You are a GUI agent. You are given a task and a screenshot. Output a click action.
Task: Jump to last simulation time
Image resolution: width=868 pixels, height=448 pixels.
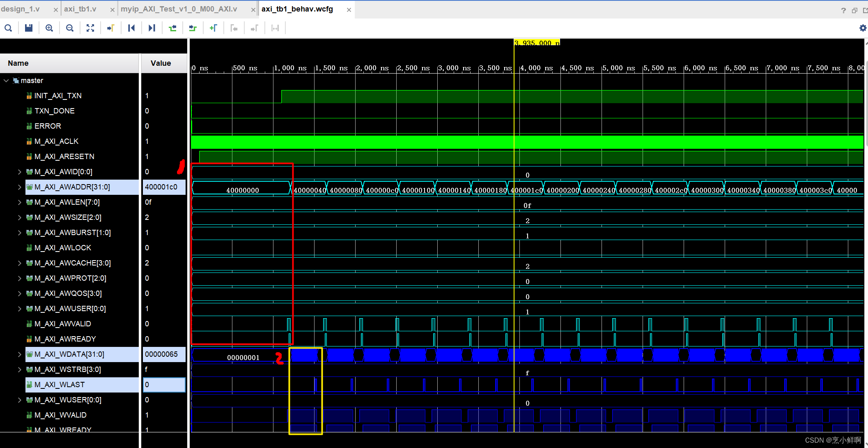[152, 28]
